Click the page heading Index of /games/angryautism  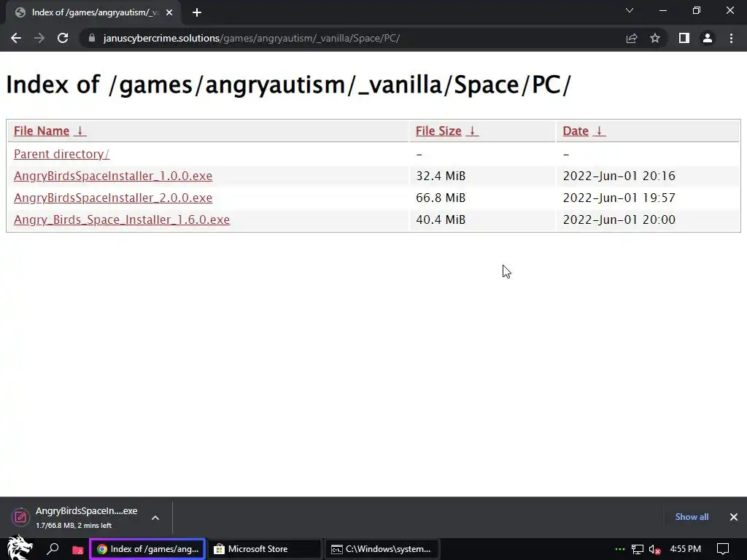point(287,85)
